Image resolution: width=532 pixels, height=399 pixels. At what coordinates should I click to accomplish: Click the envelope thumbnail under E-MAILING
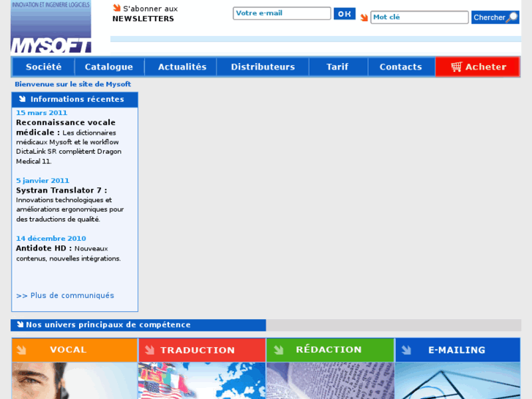[x=457, y=381]
